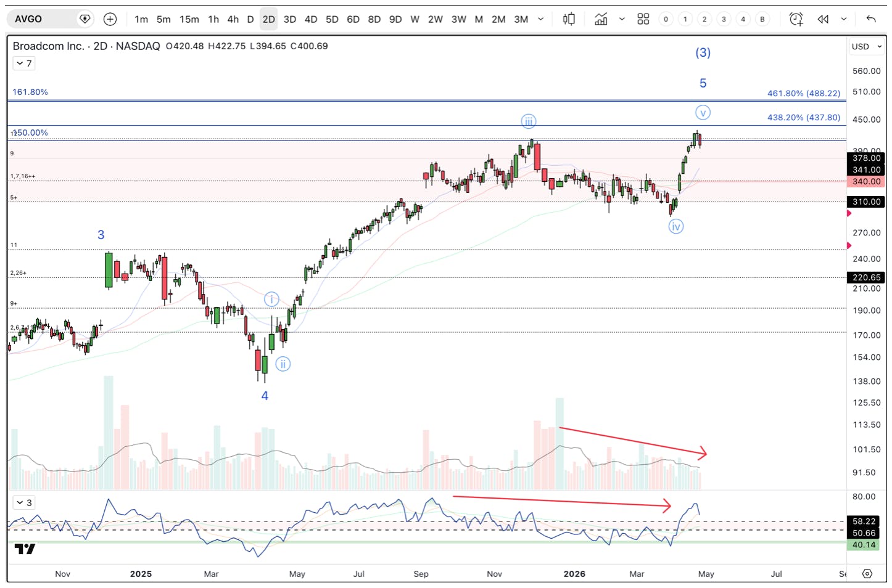Click the 161.80% Fibonacci level label
This screenshot has height=588, width=892.
(30, 92)
